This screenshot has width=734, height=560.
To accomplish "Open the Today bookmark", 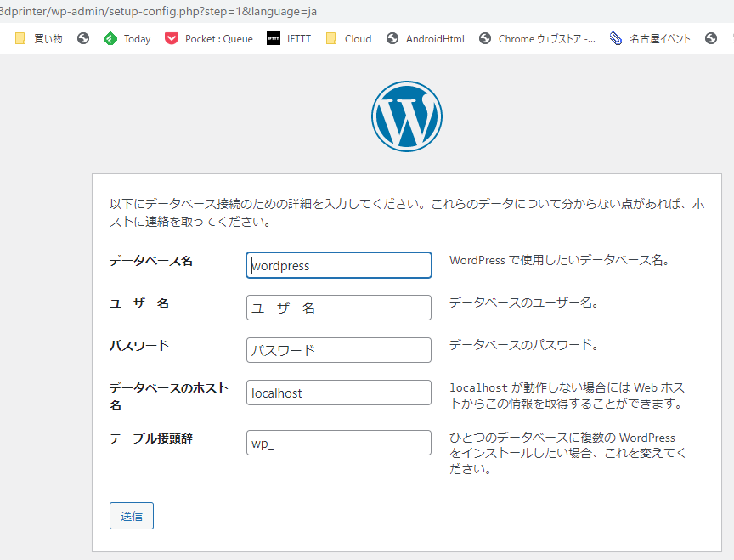I will coord(127,38).
